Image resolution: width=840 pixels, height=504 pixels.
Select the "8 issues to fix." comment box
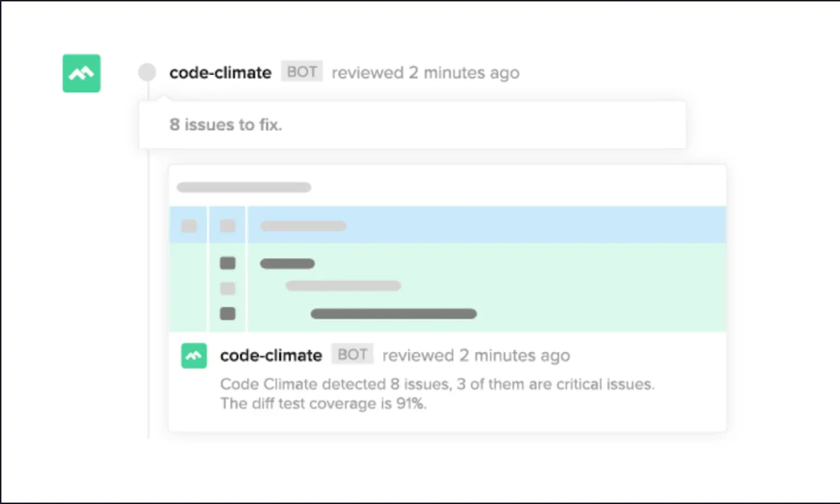pos(412,125)
